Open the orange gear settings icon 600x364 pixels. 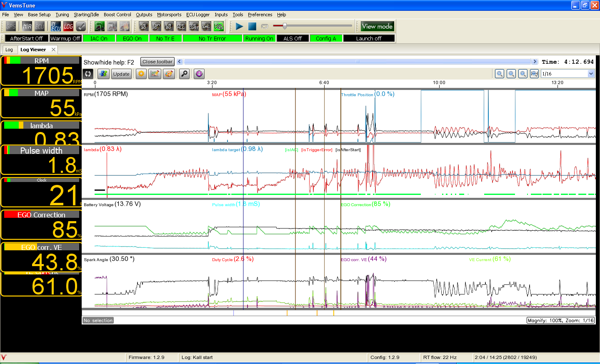(142, 74)
